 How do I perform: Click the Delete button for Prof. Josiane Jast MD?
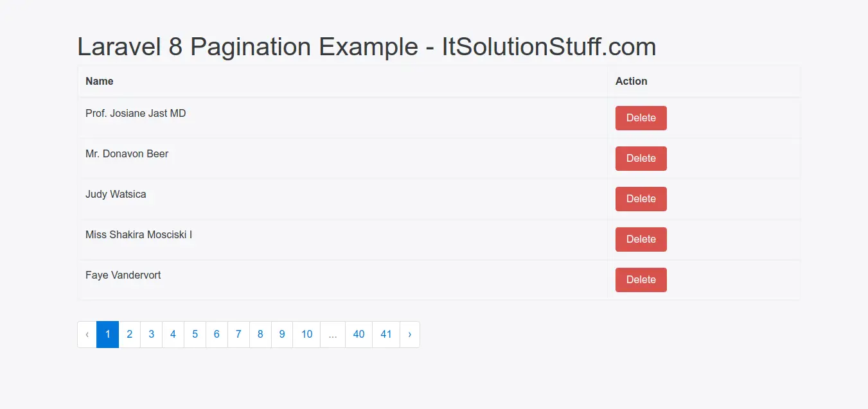[x=641, y=118]
